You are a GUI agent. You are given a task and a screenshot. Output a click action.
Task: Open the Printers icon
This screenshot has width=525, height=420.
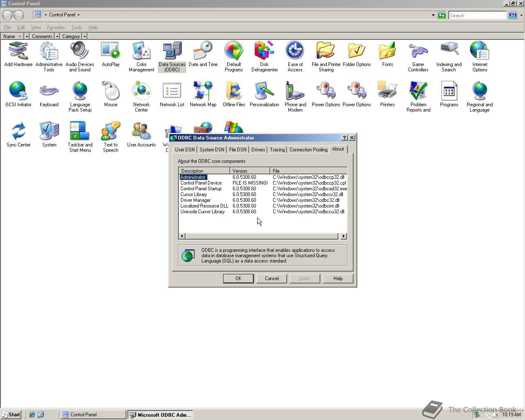tap(388, 94)
